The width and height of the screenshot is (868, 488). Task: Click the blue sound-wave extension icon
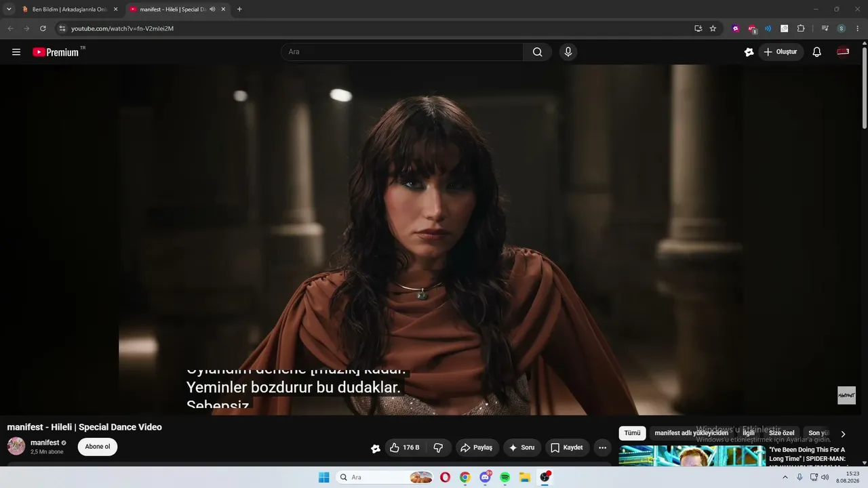[x=768, y=28]
